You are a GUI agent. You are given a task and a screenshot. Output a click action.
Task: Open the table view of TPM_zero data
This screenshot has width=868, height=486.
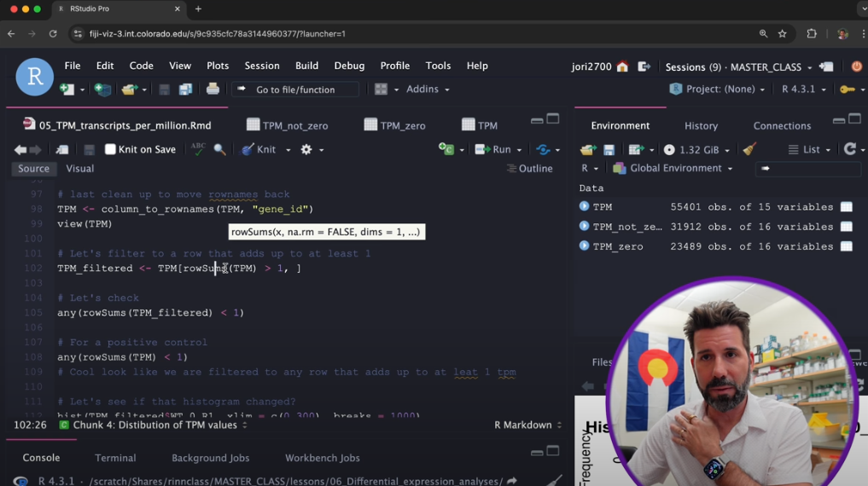point(847,246)
